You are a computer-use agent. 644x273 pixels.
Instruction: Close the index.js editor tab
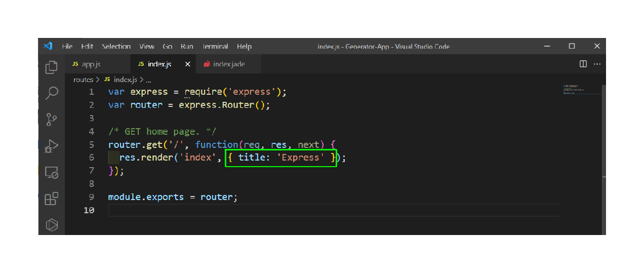point(187,64)
